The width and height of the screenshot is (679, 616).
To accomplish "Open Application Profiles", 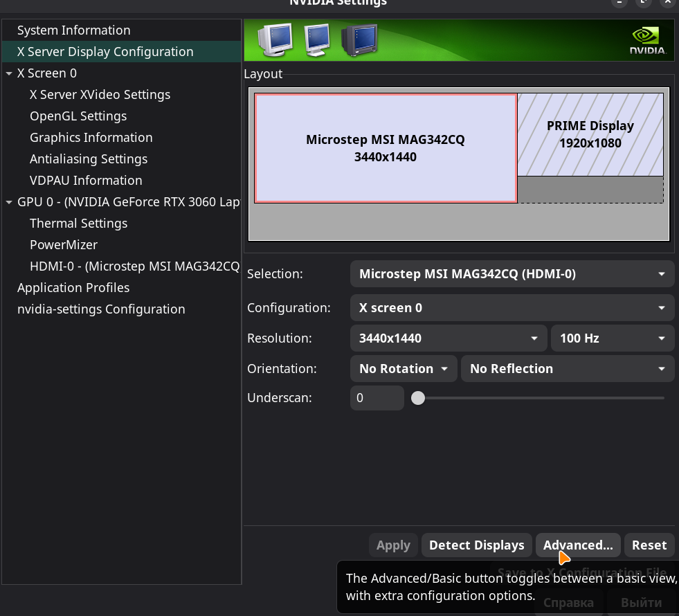I will [73, 288].
